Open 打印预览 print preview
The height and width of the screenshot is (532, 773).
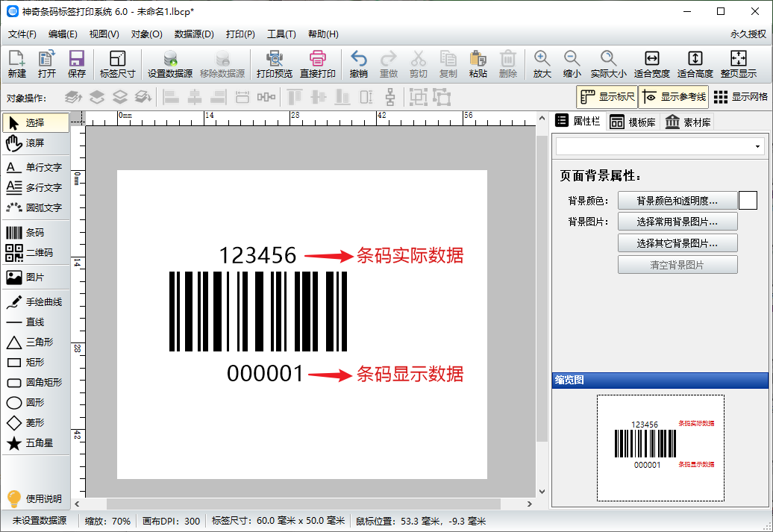[275, 64]
